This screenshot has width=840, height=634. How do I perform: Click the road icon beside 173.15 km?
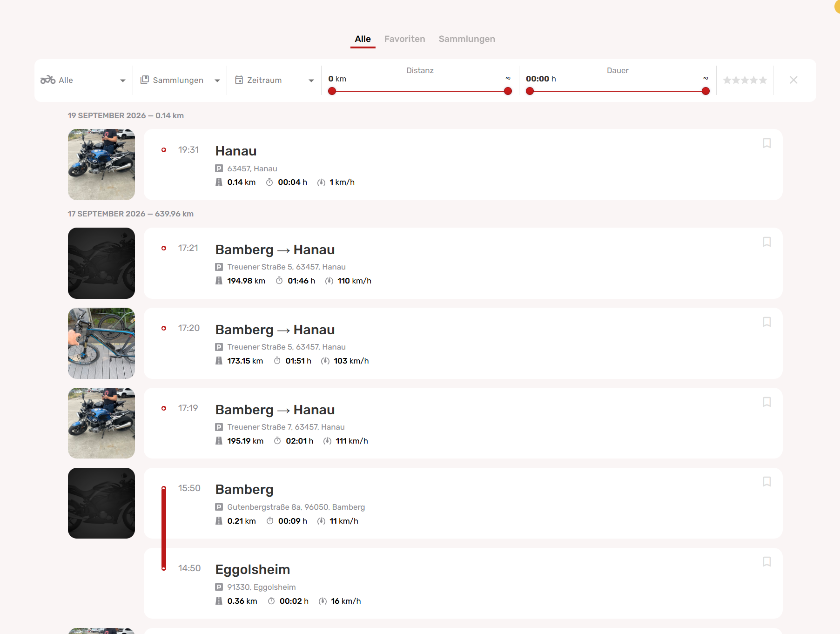point(219,361)
